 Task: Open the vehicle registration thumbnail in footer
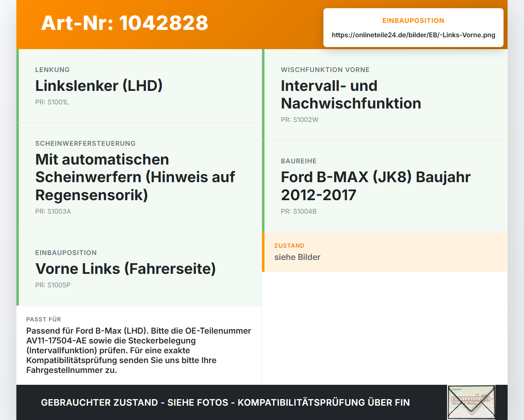click(471, 402)
